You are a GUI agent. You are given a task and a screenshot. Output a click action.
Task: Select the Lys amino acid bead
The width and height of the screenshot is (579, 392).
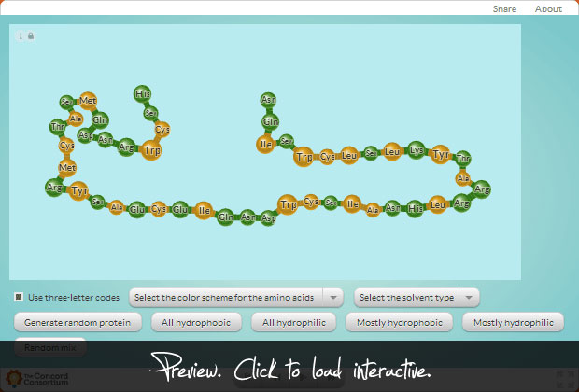tap(417, 150)
